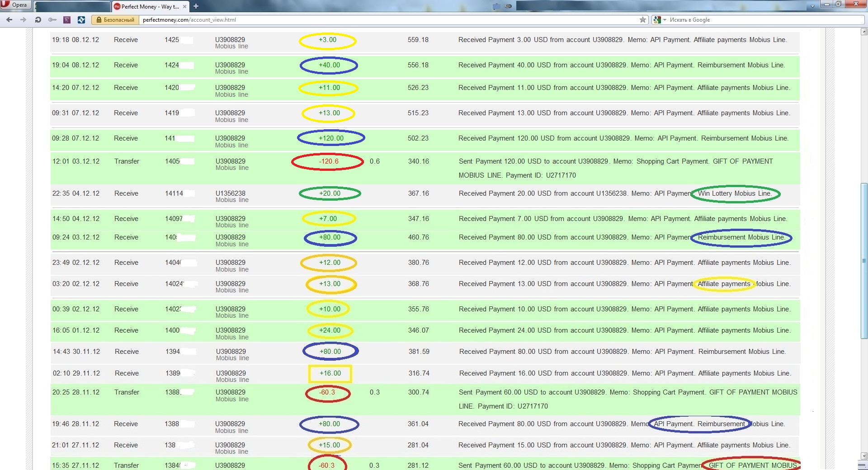Click the +11.00 amount
The height and width of the screenshot is (470, 868).
pos(329,88)
